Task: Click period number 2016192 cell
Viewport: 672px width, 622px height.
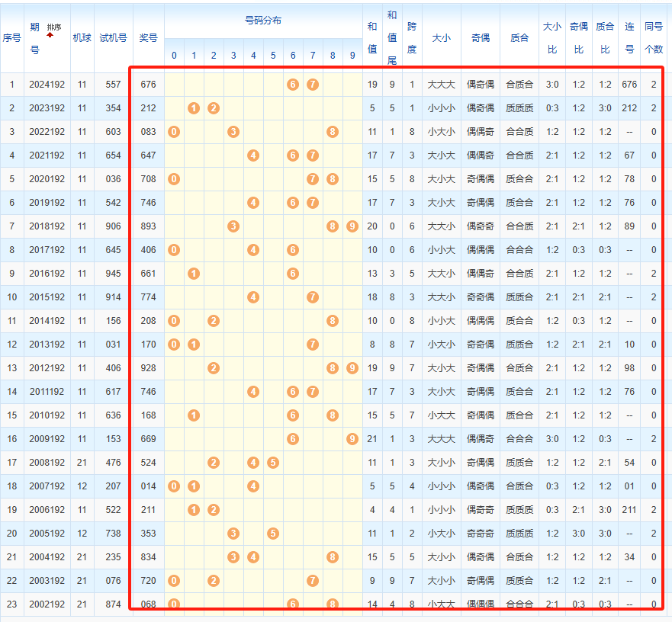Action: tap(47, 274)
